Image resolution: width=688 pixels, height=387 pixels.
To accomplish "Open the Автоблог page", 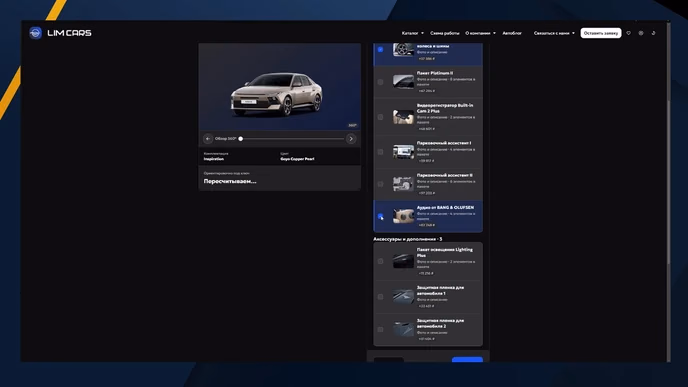I will tap(512, 33).
